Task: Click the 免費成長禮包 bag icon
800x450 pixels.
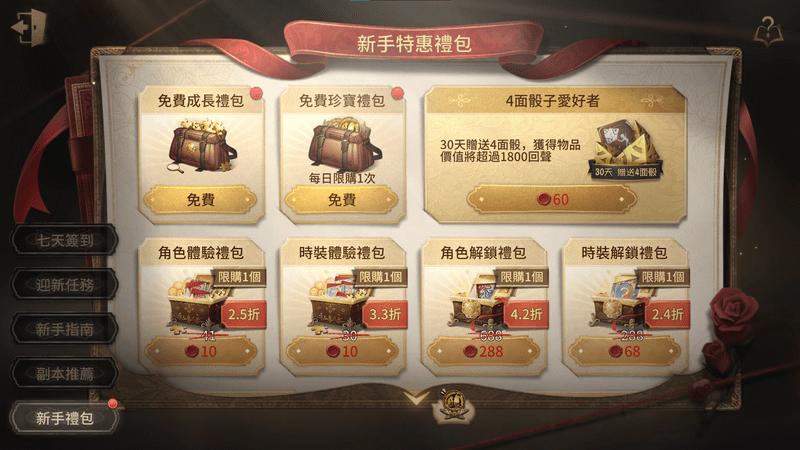Action: [202, 146]
